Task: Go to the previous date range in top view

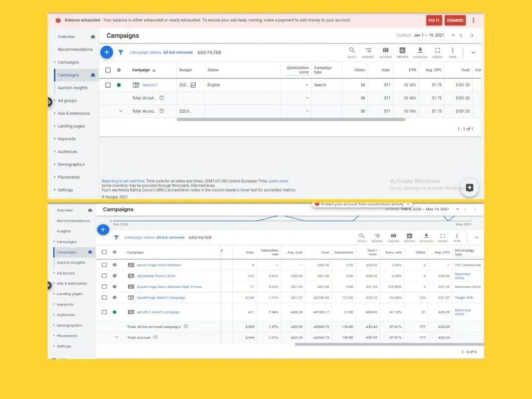Action: [x=461, y=35]
